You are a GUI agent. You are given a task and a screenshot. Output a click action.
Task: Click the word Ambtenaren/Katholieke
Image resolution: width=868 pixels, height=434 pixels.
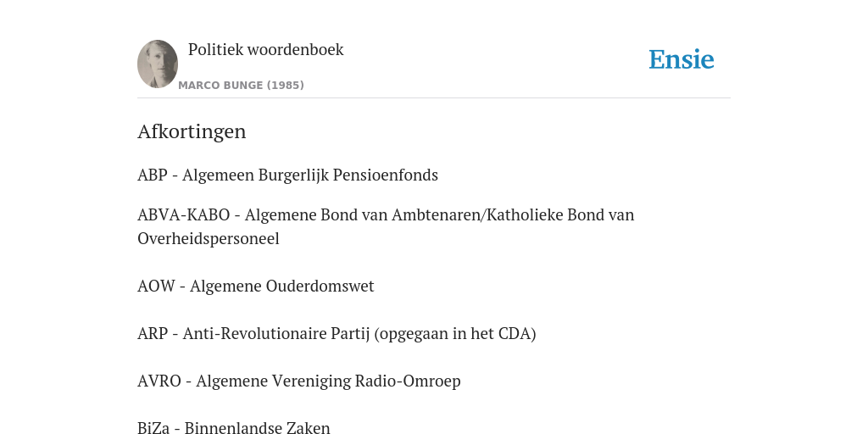coord(478,214)
